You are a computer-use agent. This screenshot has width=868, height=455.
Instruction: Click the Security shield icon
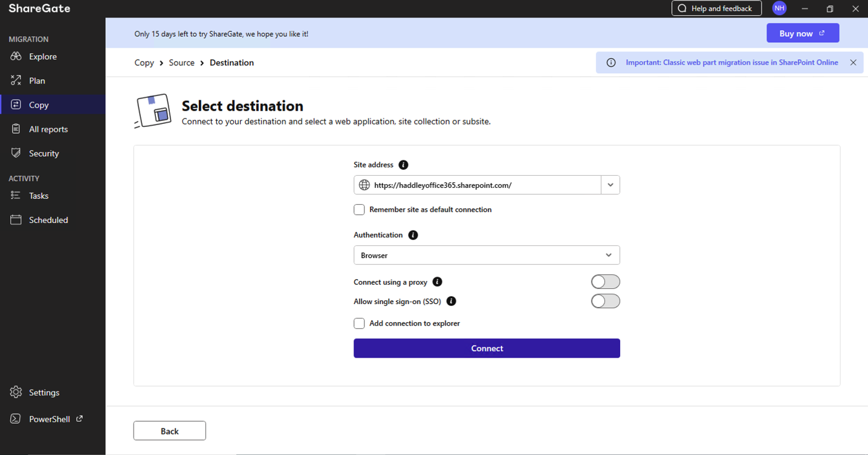pyautogui.click(x=16, y=153)
